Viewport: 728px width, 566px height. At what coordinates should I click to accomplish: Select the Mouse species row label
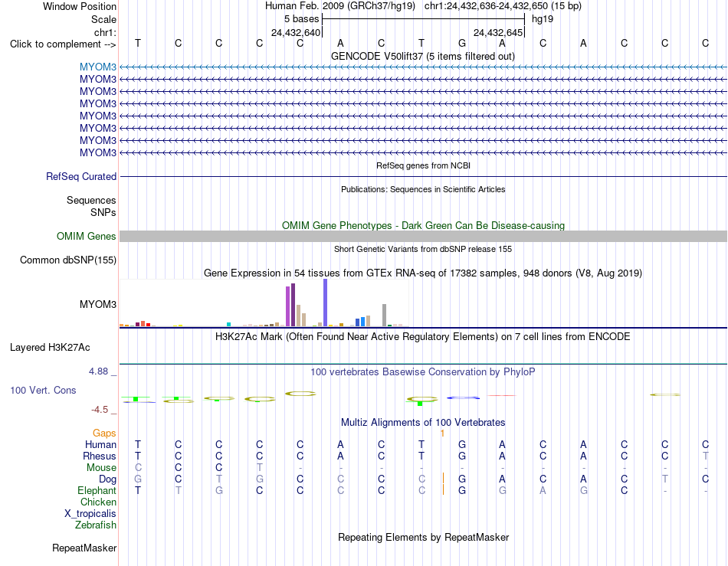click(101, 468)
